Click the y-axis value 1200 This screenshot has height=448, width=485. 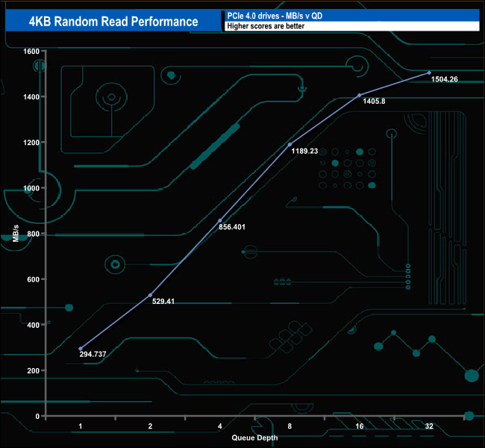[x=31, y=143]
